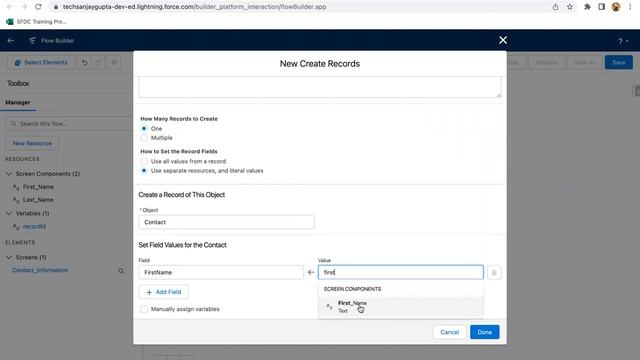This screenshot has height=360, width=640.
Task: Open the Last_Name resource in Manager
Action: (x=38, y=200)
